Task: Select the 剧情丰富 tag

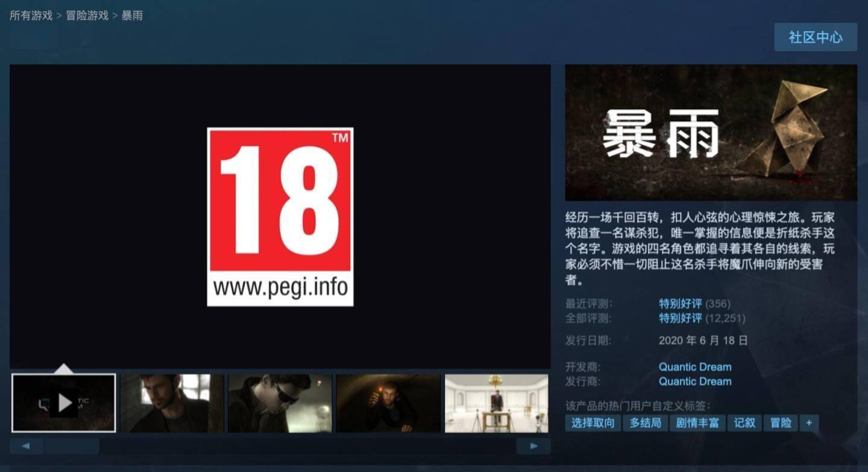Action: point(697,423)
